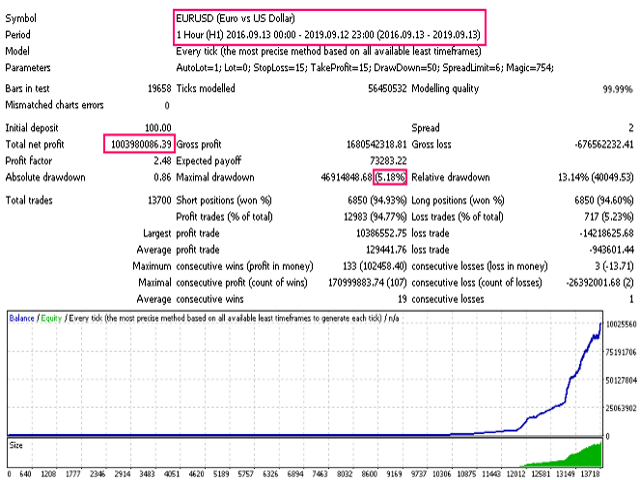Click Profit trades value 12983 (94.77%)
640x480 pixels.
[x=375, y=217]
